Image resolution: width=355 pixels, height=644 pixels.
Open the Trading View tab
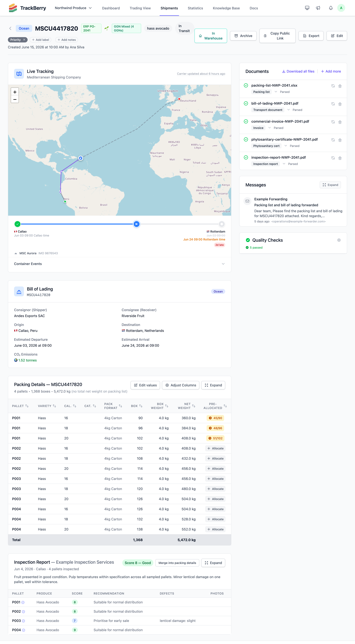[140, 8]
